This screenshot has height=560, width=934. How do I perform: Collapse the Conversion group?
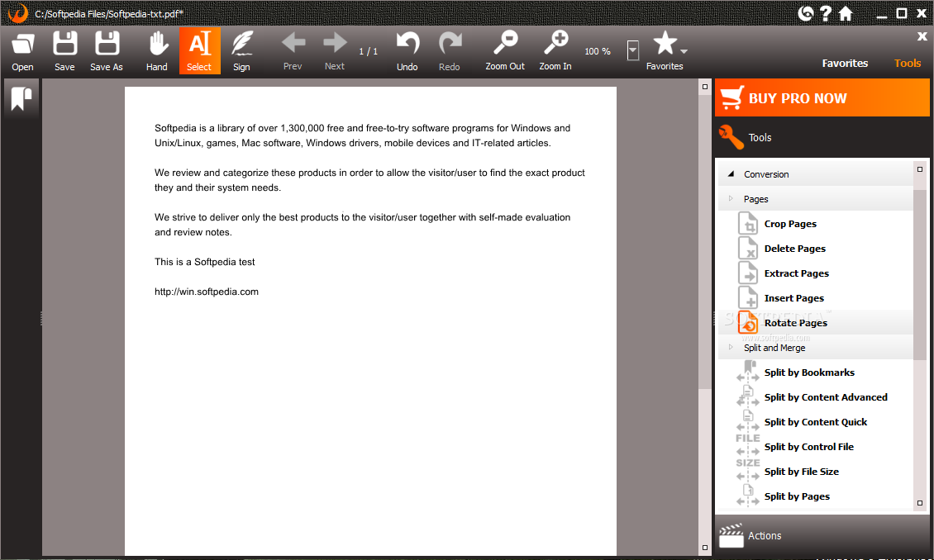click(x=731, y=173)
